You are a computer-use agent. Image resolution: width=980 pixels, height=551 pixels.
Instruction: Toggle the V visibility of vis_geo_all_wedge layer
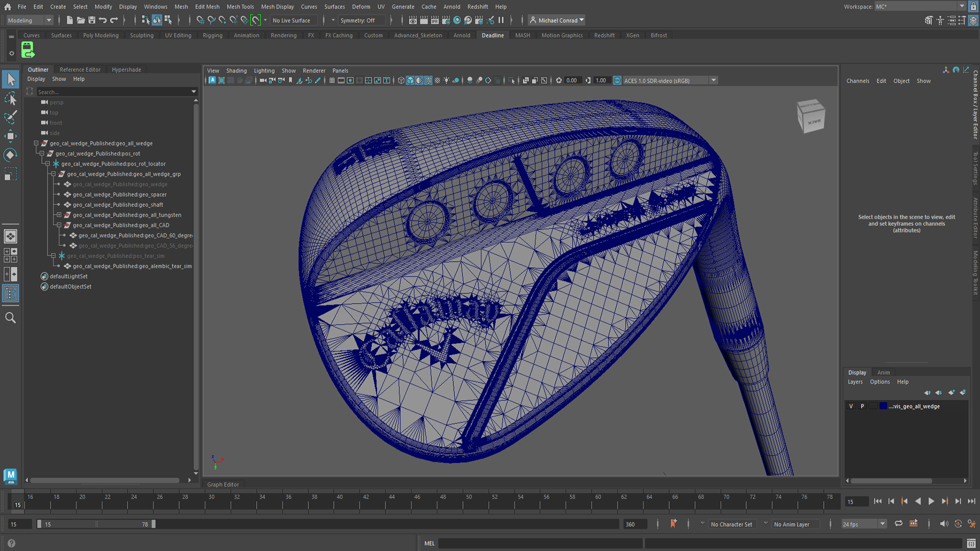[x=851, y=407]
